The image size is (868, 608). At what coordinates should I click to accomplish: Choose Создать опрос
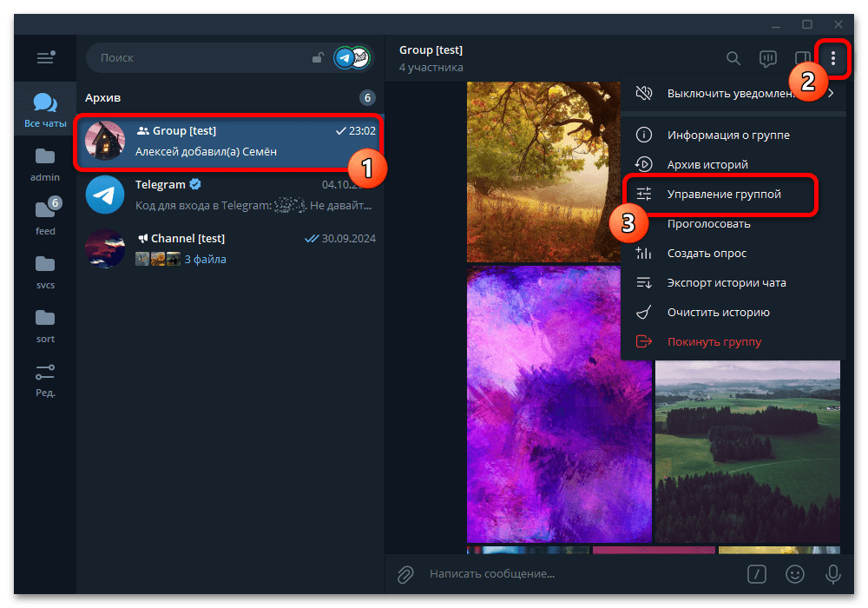[x=733, y=253]
